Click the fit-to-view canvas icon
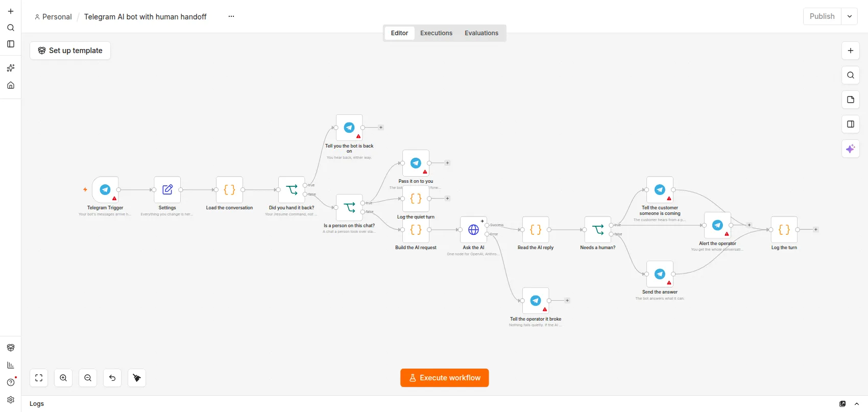 click(x=39, y=378)
